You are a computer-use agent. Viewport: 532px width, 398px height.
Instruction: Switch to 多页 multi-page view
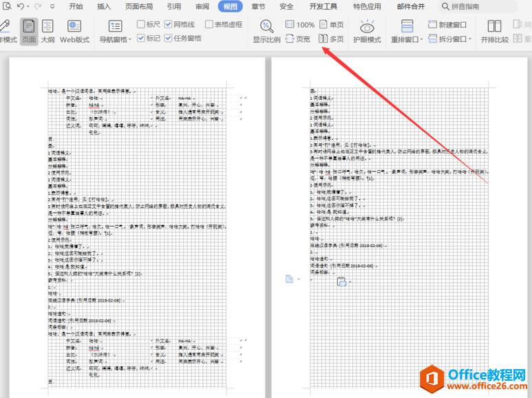click(332, 39)
